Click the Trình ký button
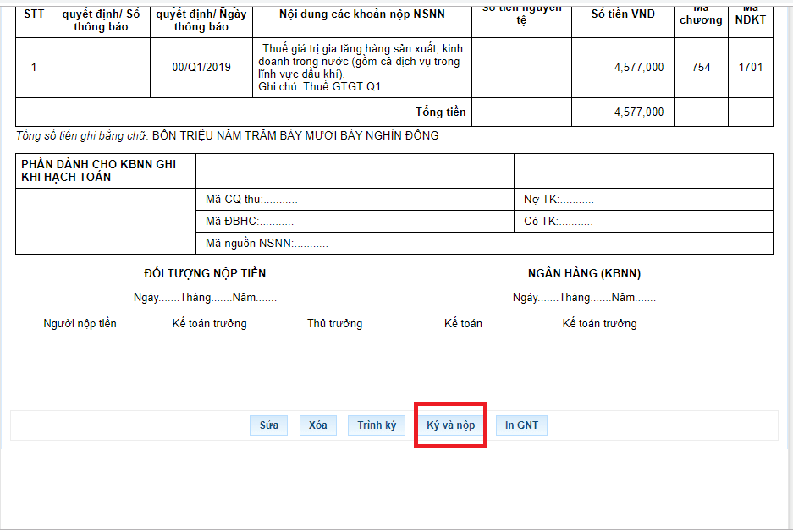Screen dimensions: 793x532 pyautogui.click(x=376, y=425)
